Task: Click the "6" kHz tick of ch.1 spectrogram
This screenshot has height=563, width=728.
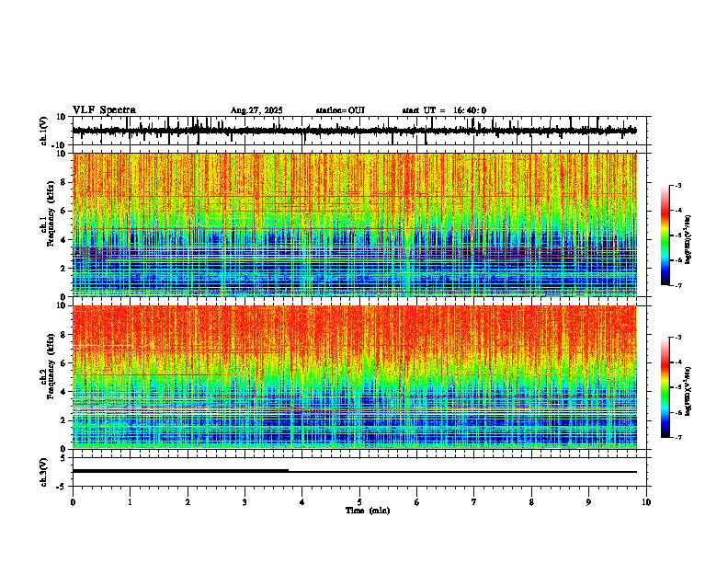Action: (x=63, y=212)
